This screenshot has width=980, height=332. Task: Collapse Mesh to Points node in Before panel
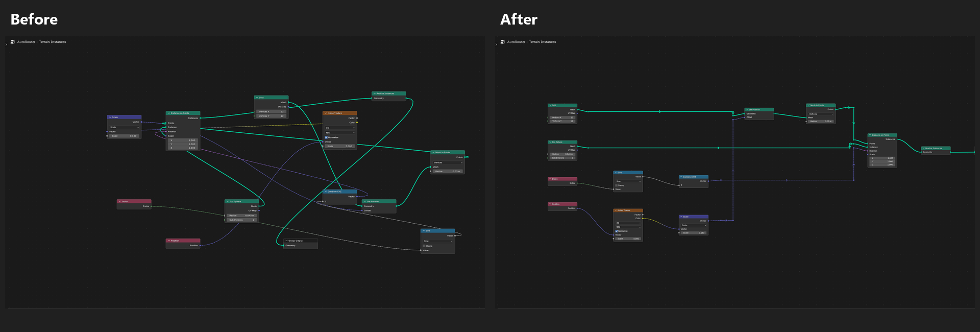pyautogui.click(x=433, y=152)
